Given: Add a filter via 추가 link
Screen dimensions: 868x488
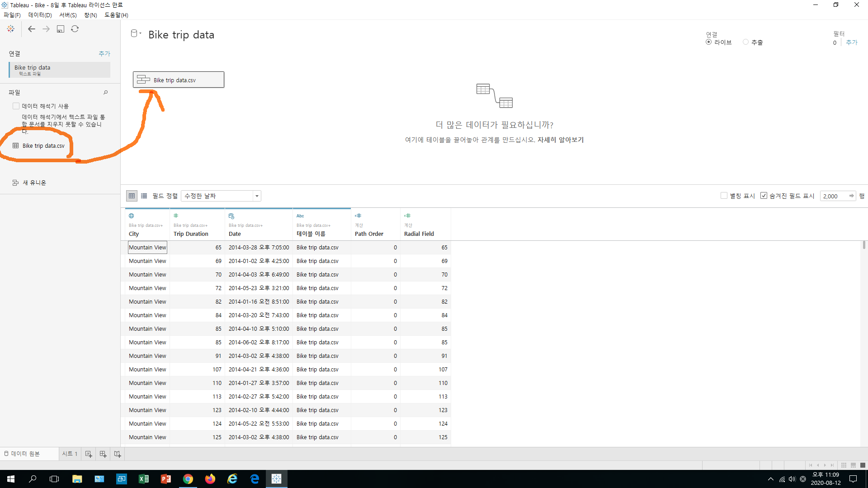Looking at the screenshot, I should click(852, 42).
